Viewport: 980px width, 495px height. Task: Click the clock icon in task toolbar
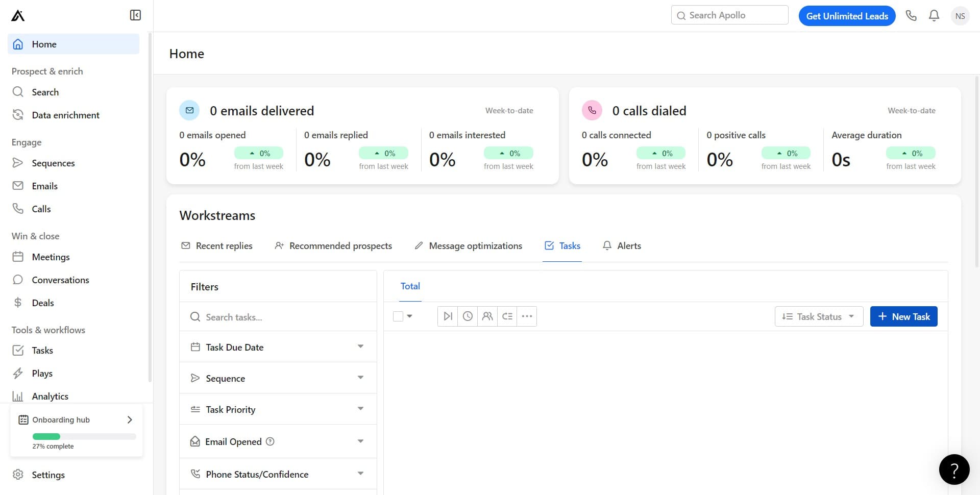coord(468,316)
